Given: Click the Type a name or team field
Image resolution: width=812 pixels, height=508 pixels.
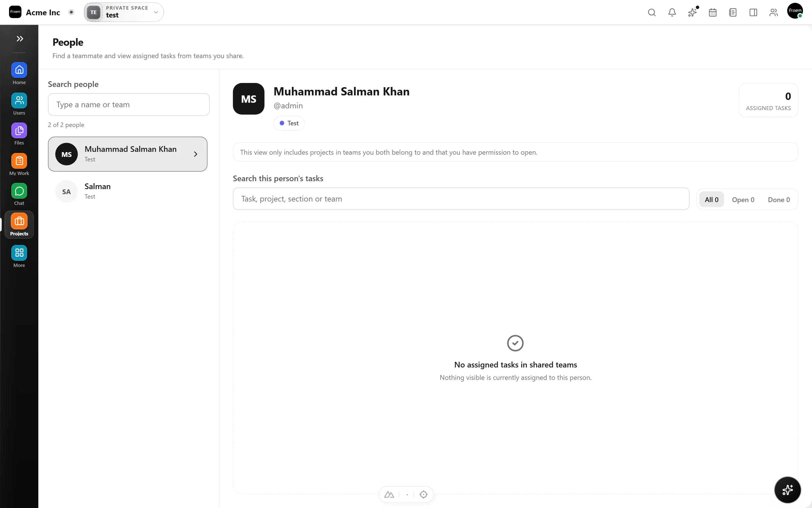Looking at the screenshot, I should pyautogui.click(x=129, y=104).
